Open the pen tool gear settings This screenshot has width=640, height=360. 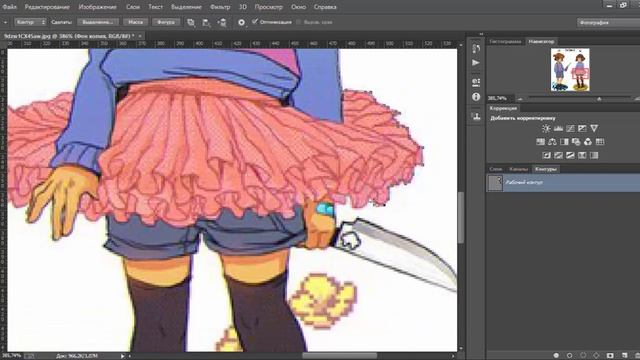pos(241,22)
